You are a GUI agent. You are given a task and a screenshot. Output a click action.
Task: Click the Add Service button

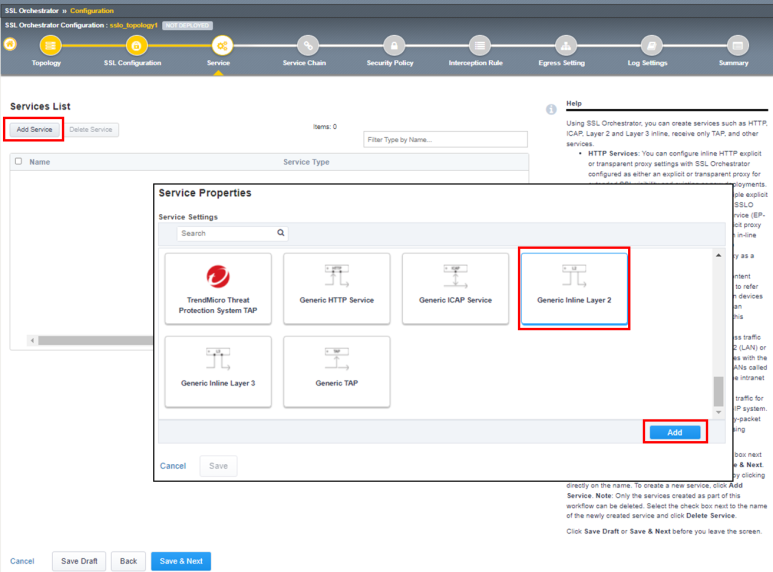pyautogui.click(x=35, y=130)
